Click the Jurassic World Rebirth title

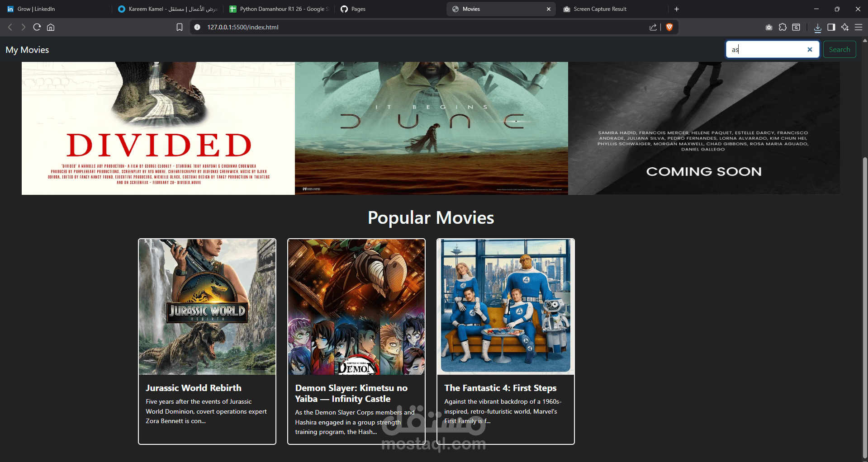click(194, 388)
